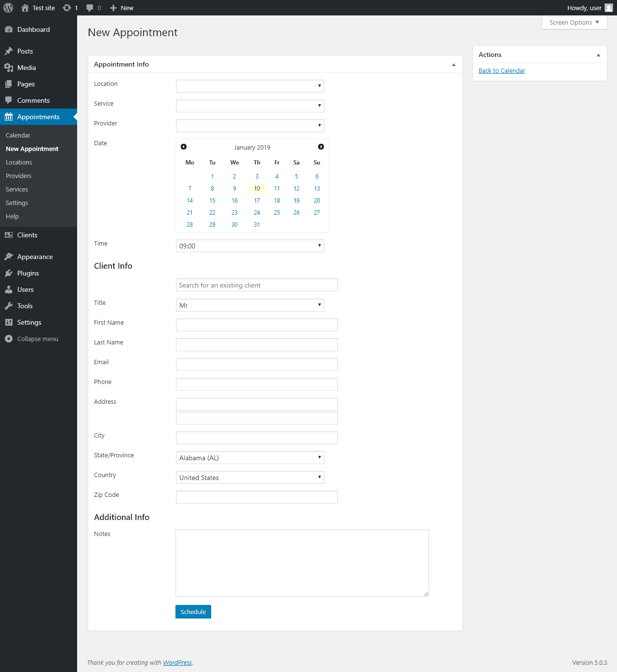Open the Pages menu

(39, 84)
